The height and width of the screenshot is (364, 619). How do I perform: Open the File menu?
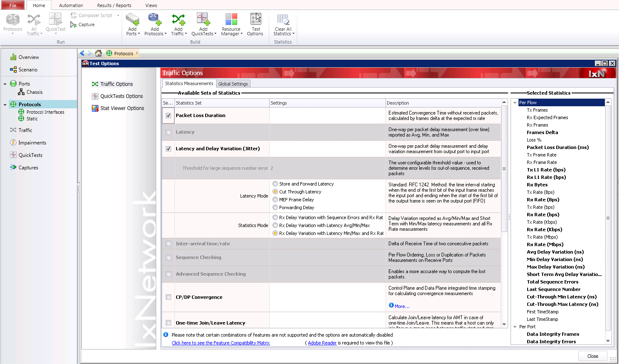[x=13, y=5]
